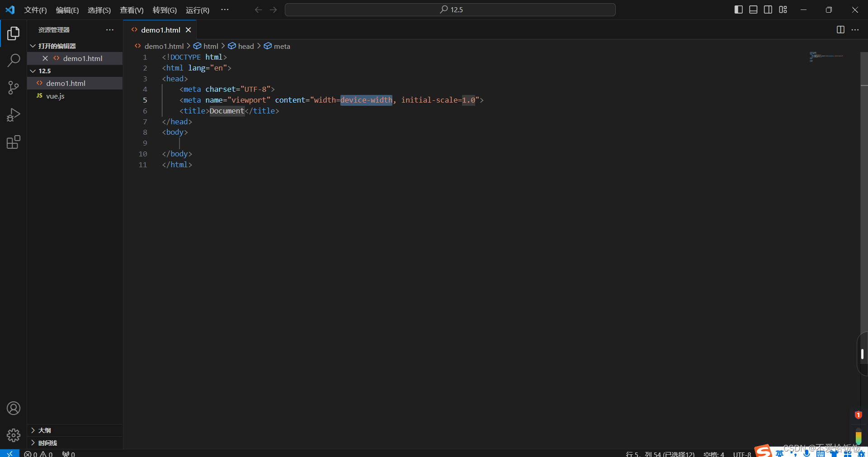The width and height of the screenshot is (868, 457).
Task: Open the 转到(G) menu
Action: click(x=165, y=10)
